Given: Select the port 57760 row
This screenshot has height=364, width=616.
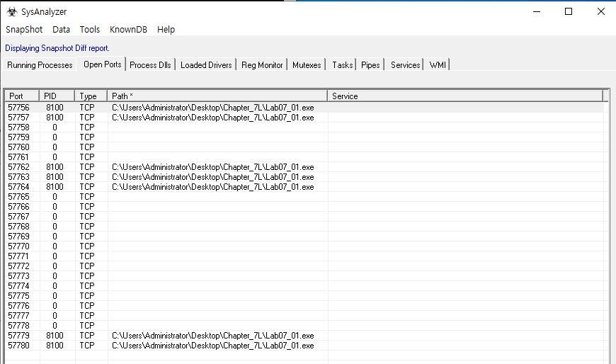Looking at the screenshot, I should (x=304, y=147).
